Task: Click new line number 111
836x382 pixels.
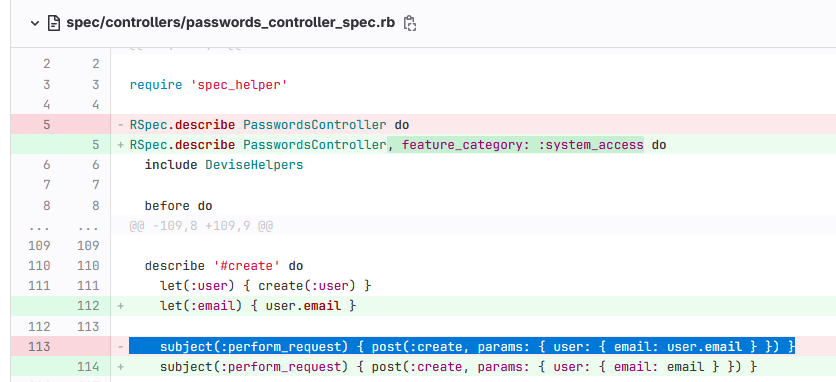Action: coord(88,286)
